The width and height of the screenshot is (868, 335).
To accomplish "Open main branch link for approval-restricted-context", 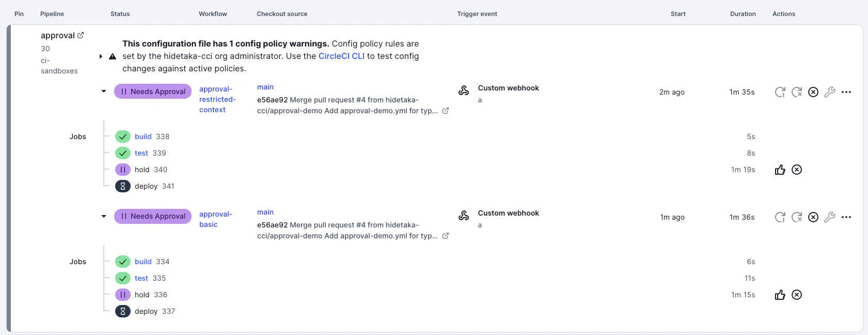I will tap(265, 87).
